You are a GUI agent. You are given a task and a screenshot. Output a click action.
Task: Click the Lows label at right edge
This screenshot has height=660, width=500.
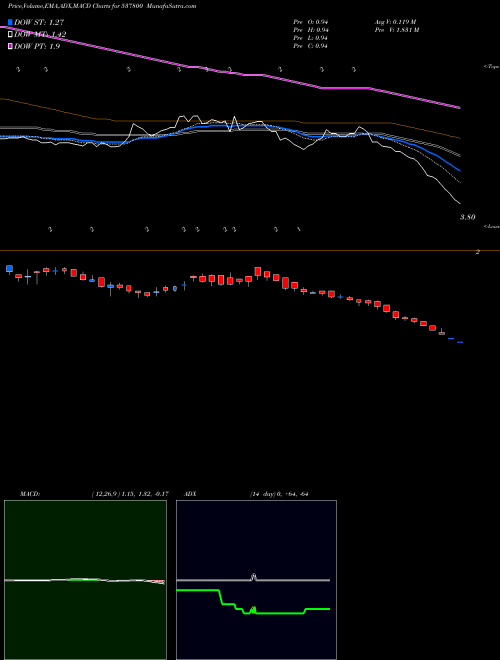point(492,226)
